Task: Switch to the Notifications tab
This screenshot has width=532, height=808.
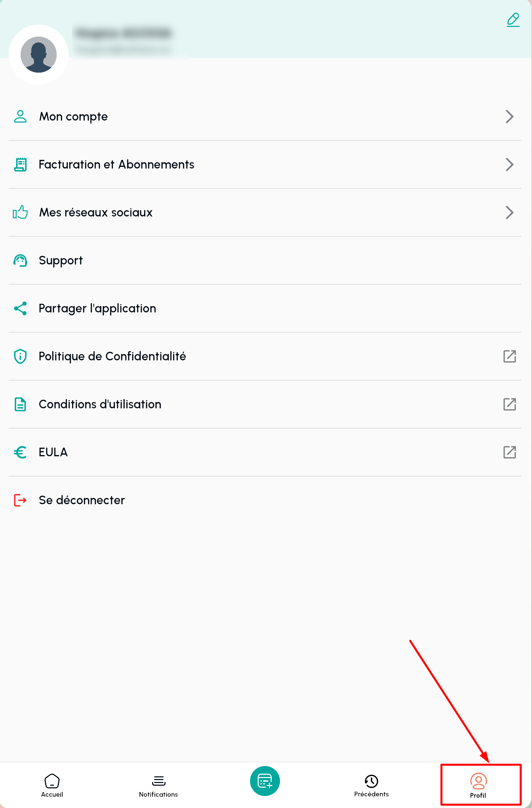Action: [158, 785]
